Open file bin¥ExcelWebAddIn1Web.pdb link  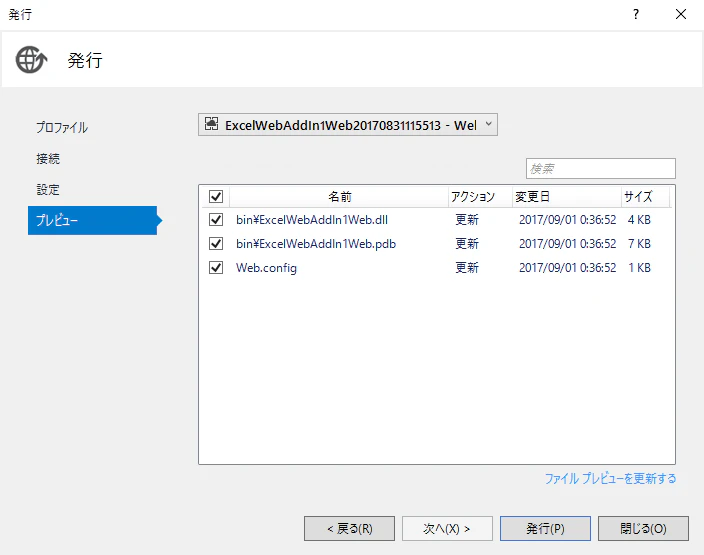coord(316,243)
